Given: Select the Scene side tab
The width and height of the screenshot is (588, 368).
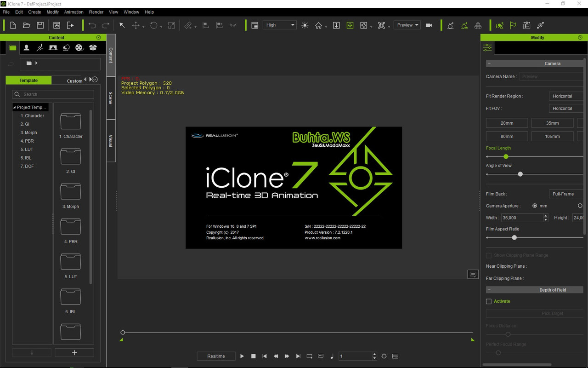Looking at the screenshot, I should (x=111, y=98).
